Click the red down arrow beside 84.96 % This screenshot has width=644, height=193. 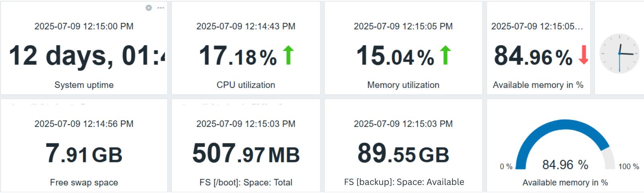coord(584,55)
